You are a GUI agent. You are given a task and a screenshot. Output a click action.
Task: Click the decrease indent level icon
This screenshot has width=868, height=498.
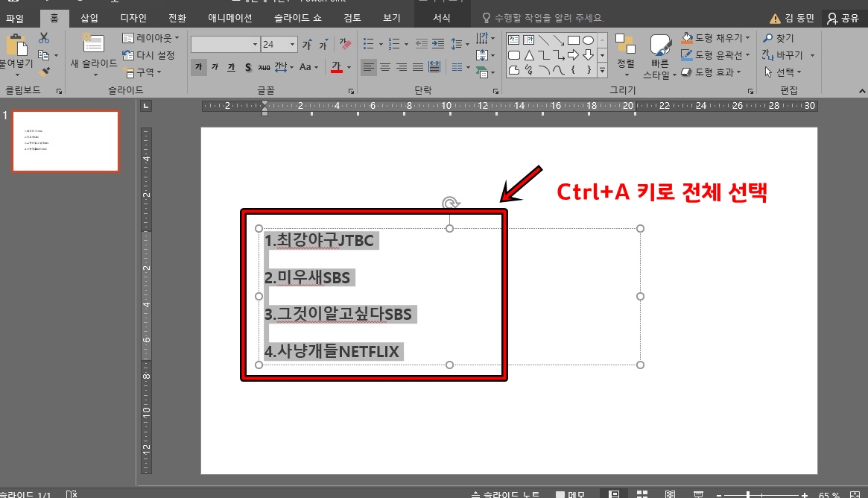tap(421, 44)
